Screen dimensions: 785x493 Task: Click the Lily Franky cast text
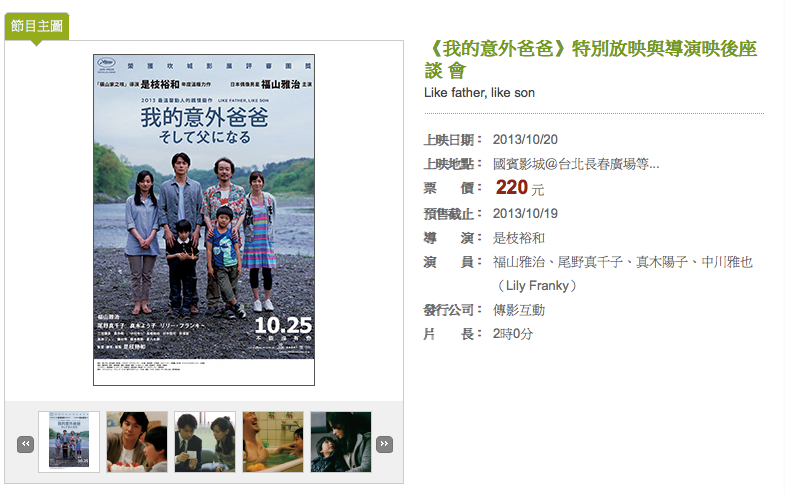pyautogui.click(x=537, y=286)
